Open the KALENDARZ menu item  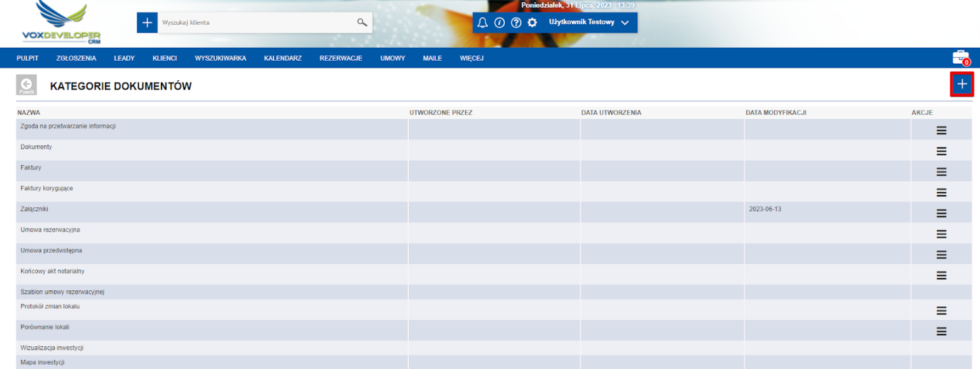(x=282, y=58)
